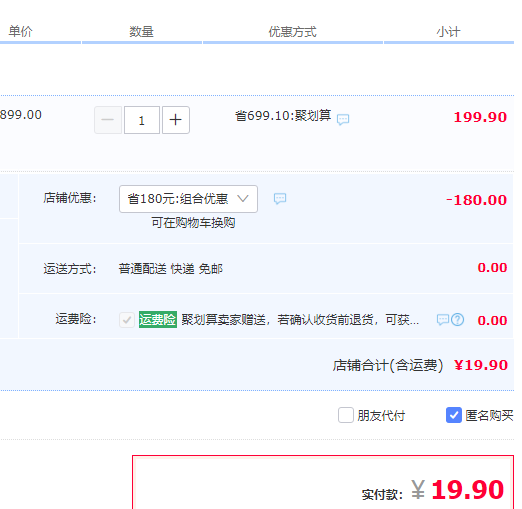The image size is (522, 509).
Task: Increase quantity with the plus button
Action: 176,120
